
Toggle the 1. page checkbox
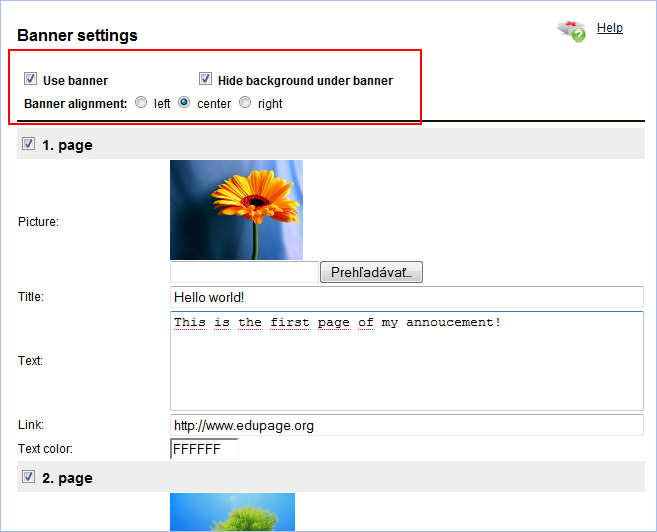click(28, 144)
